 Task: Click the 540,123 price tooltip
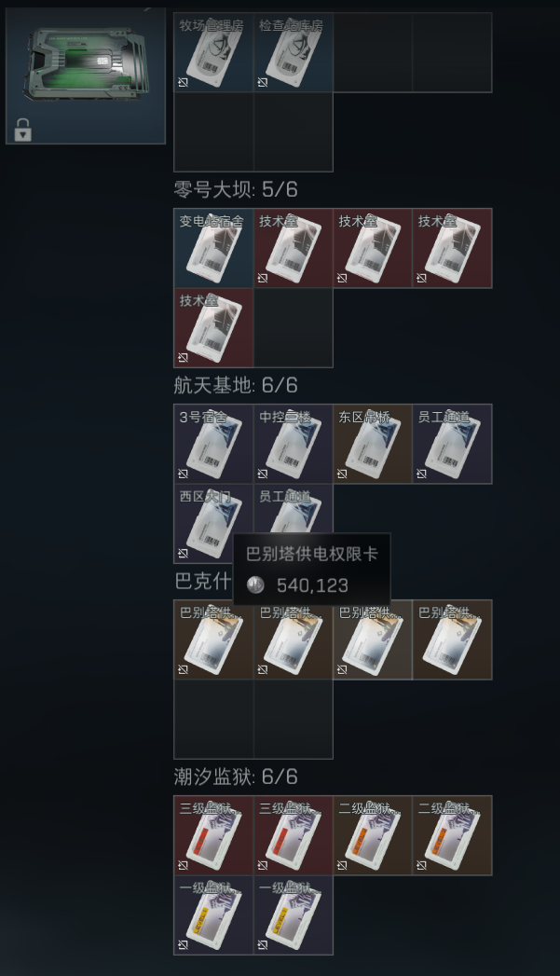point(312,570)
